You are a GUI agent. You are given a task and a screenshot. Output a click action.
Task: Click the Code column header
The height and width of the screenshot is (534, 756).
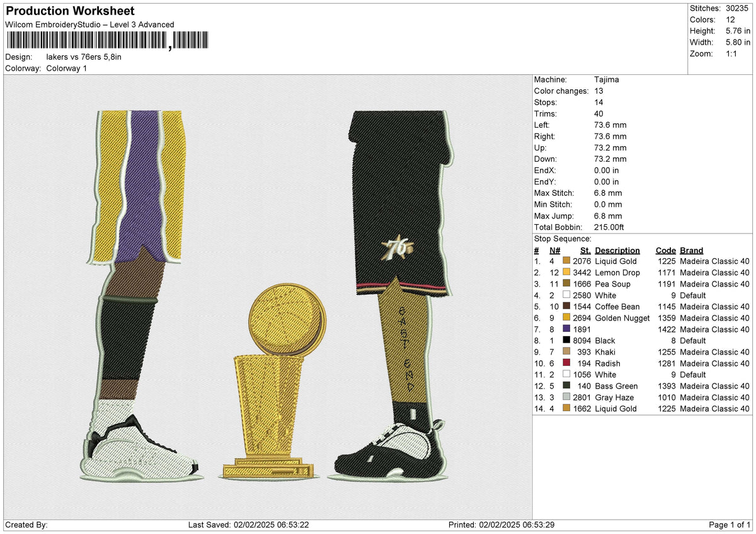665,251
